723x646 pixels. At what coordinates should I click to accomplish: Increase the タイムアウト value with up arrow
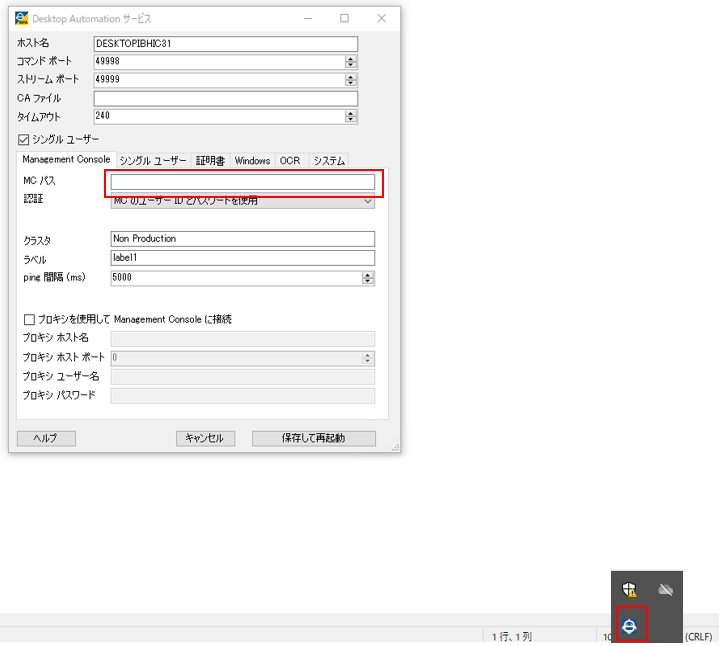click(351, 113)
